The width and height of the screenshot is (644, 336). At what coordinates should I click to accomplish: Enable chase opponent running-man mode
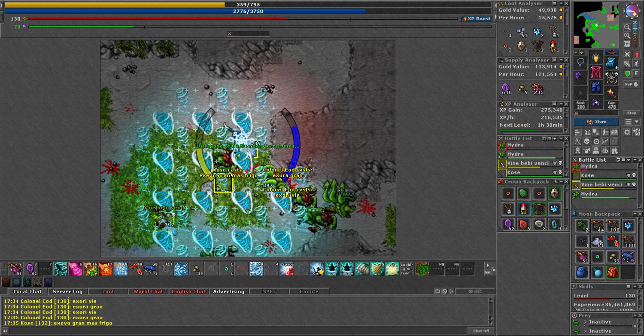click(x=636, y=64)
